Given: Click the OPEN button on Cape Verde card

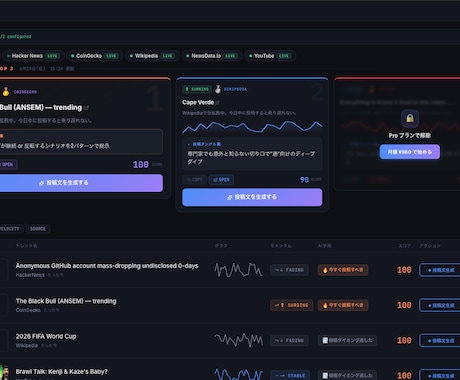Looking at the screenshot, I should 221,180.
